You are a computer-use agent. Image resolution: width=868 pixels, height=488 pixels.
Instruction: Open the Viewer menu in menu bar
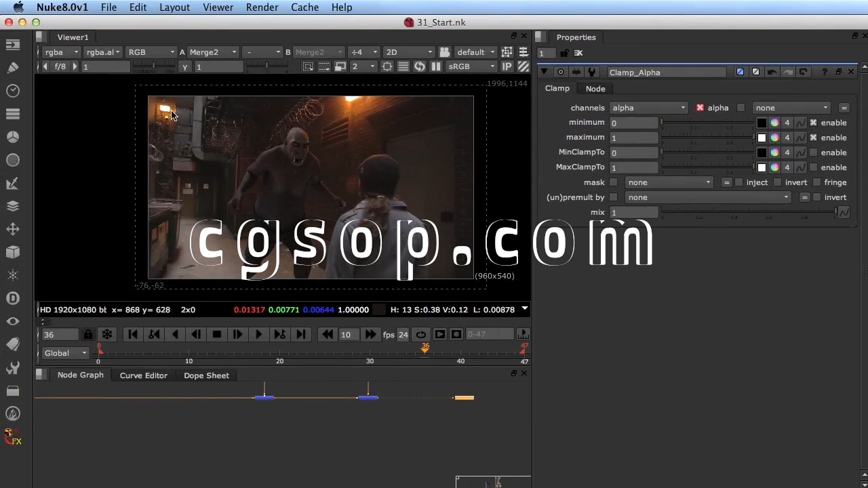(218, 7)
